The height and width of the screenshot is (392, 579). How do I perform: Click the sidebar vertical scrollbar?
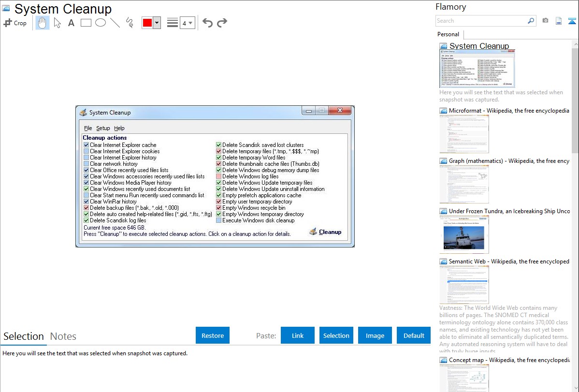point(575,100)
